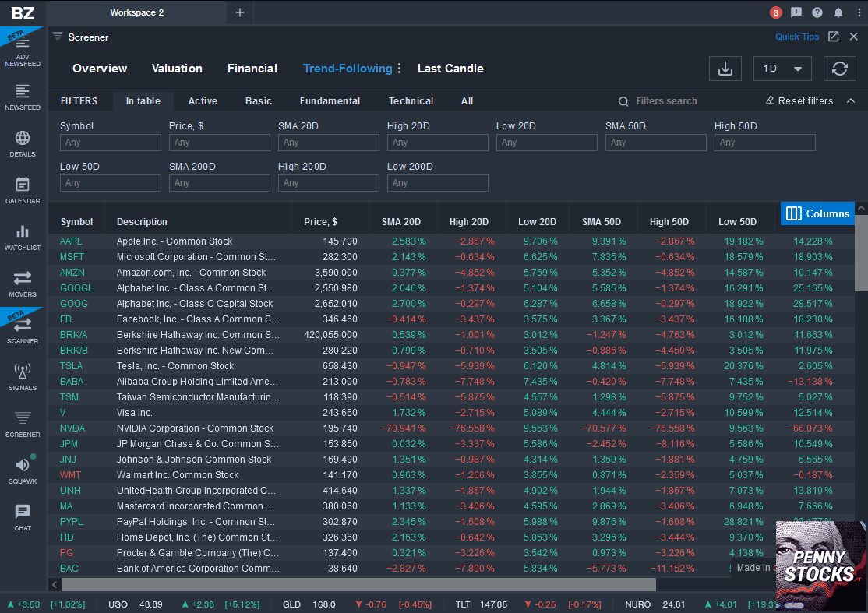868x613 pixels.
Task: Open the WMT symbol link
Action: coord(70,474)
